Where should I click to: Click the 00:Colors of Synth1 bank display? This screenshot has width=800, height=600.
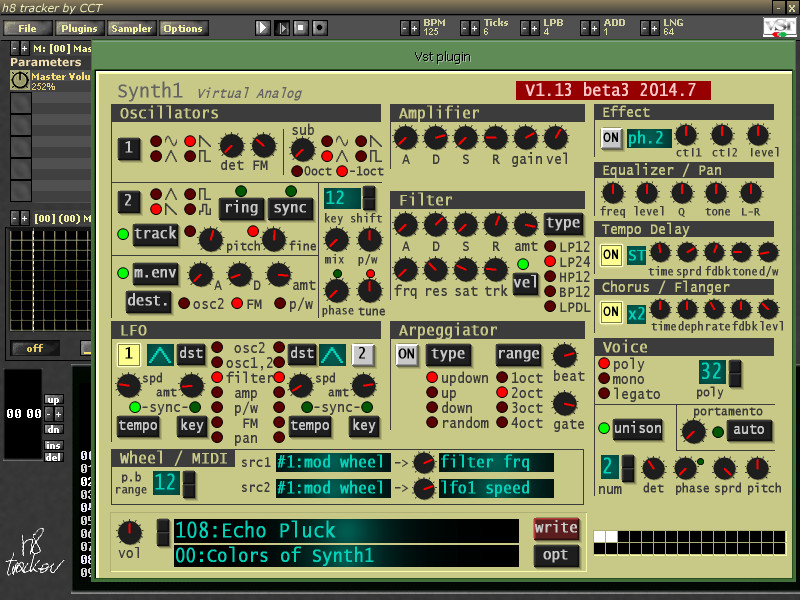click(x=346, y=555)
